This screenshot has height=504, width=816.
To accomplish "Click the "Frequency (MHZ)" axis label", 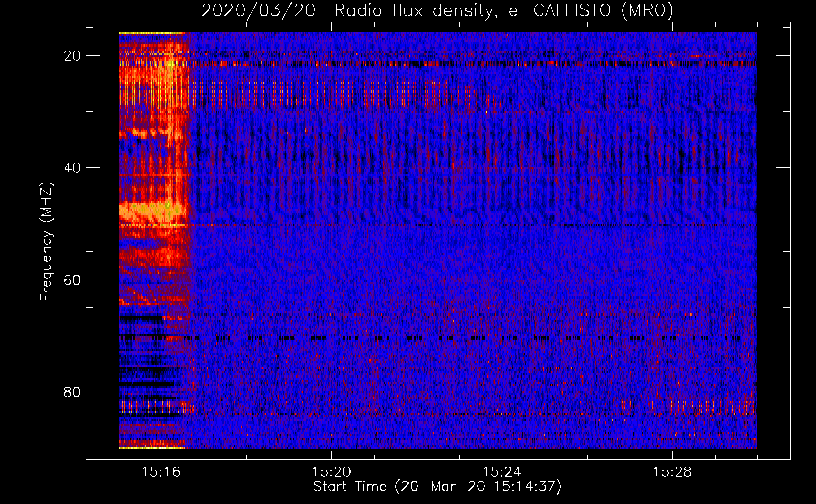I will click(x=46, y=242).
